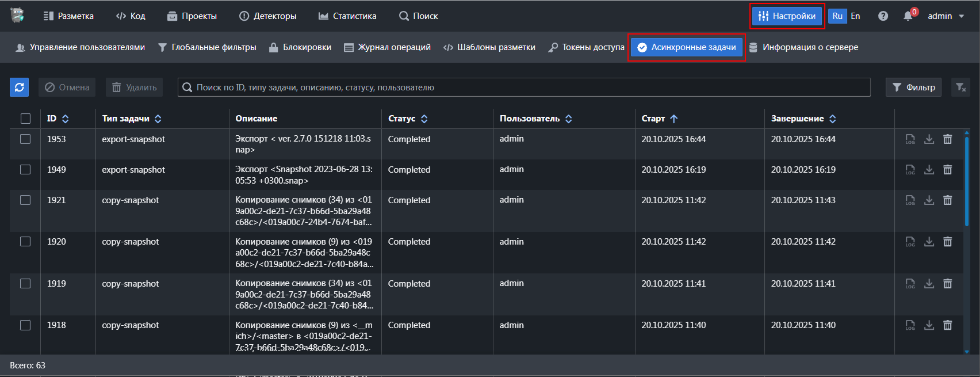
Task: Open log file for task 1920
Action: (910, 242)
